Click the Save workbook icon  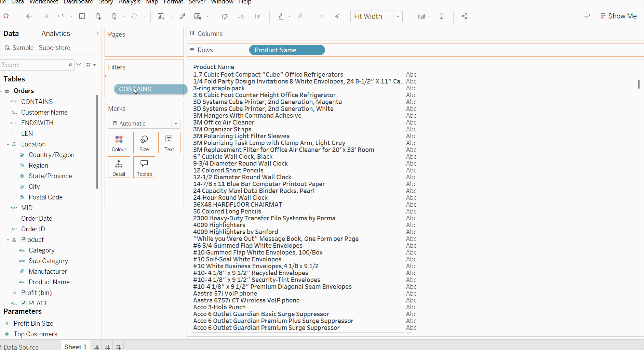(x=82, y=16)
